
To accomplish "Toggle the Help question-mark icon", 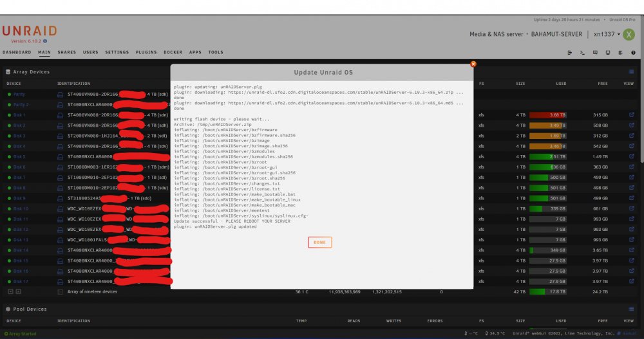I will (x=633, y=53).
